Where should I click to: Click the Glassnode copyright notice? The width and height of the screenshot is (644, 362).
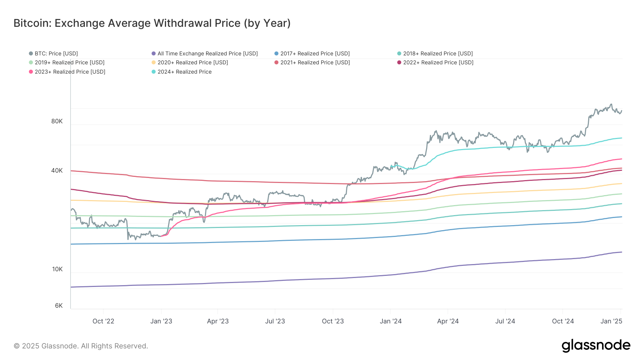[x=81, y=346]
